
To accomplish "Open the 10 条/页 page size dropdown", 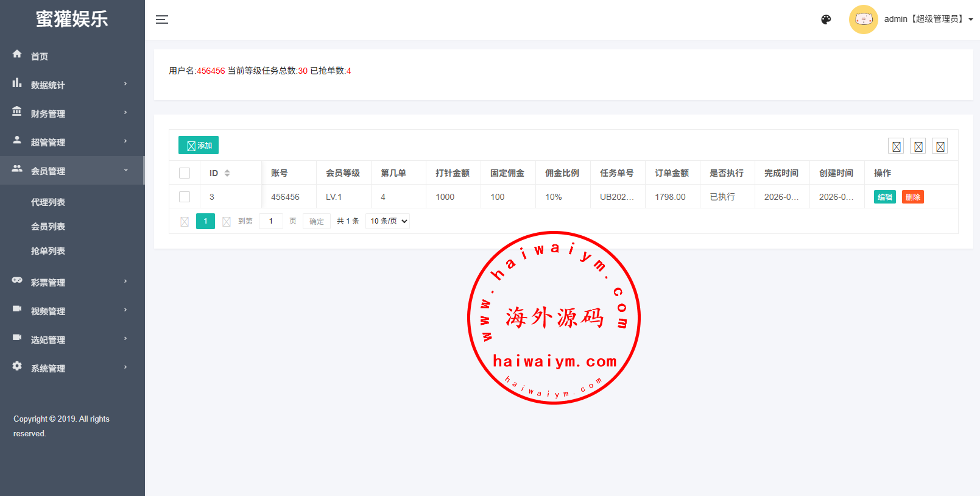I will coord(388,221).
